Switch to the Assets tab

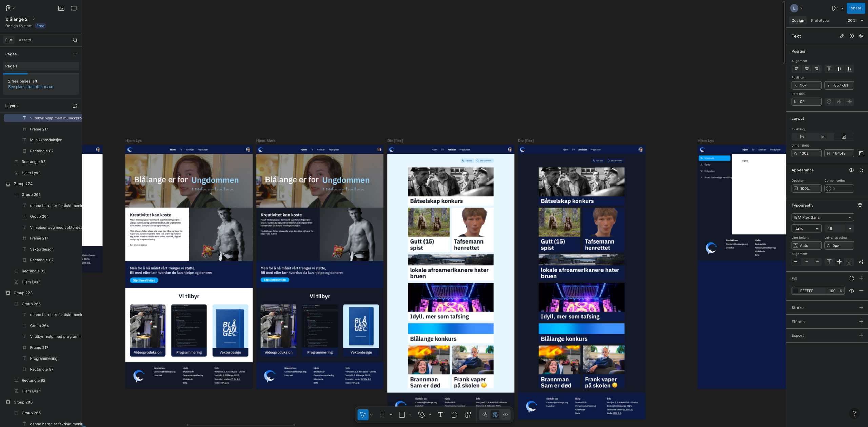25,40
